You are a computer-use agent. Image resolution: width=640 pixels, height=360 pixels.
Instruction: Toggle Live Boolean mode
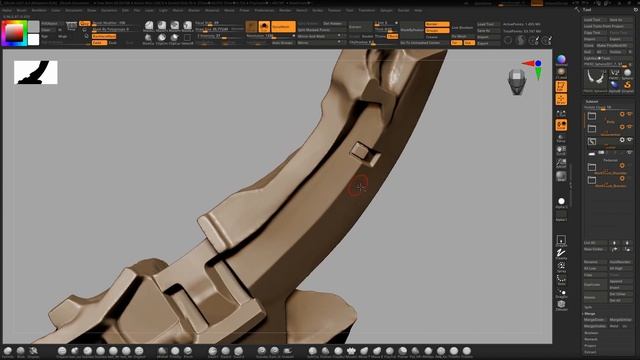[462, 28]
